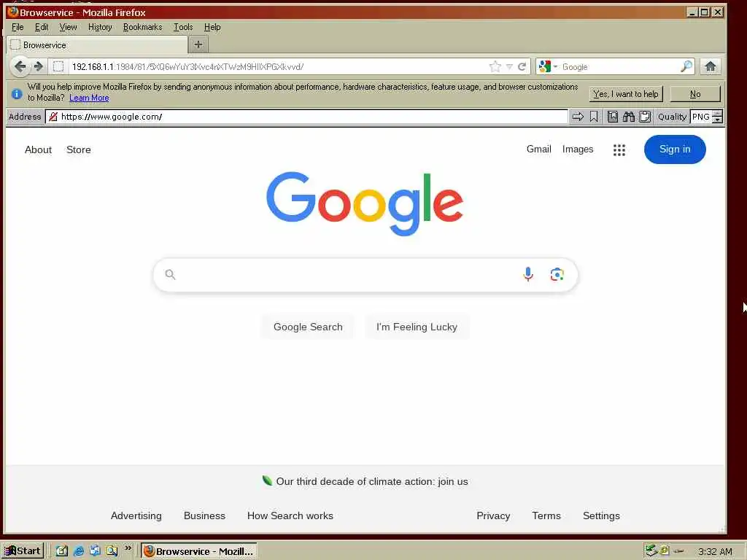Select the Browservice tab

[x=98, y=44]
